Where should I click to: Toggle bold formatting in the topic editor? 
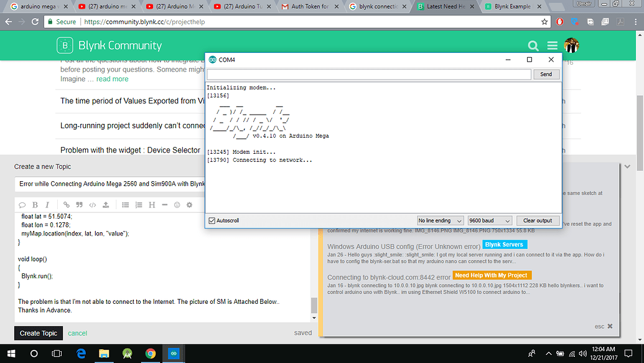pos(35,204)
